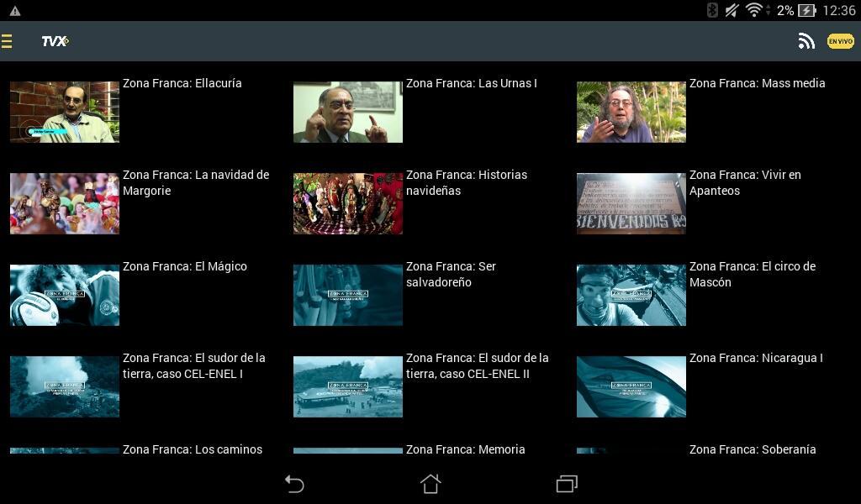861x504 pixels.
Task: Tap the warning notification icon
Action: point(15,11)
